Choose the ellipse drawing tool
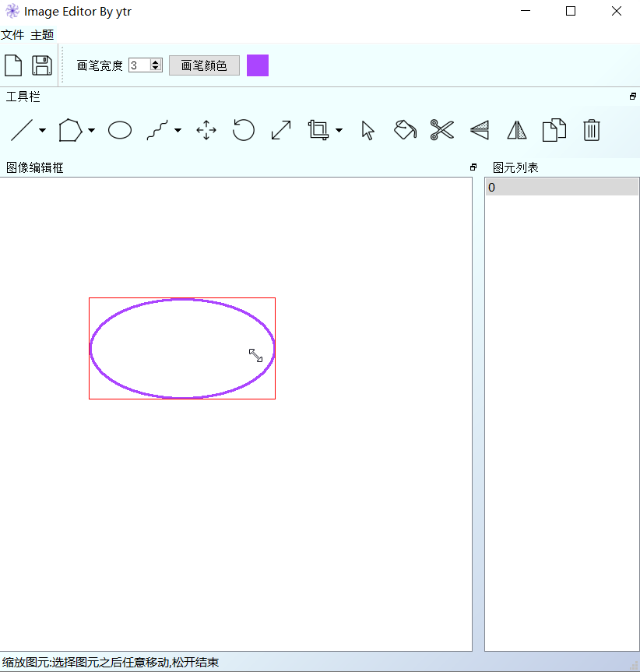This screenshot has width=640, height=672. coord(120,130)
